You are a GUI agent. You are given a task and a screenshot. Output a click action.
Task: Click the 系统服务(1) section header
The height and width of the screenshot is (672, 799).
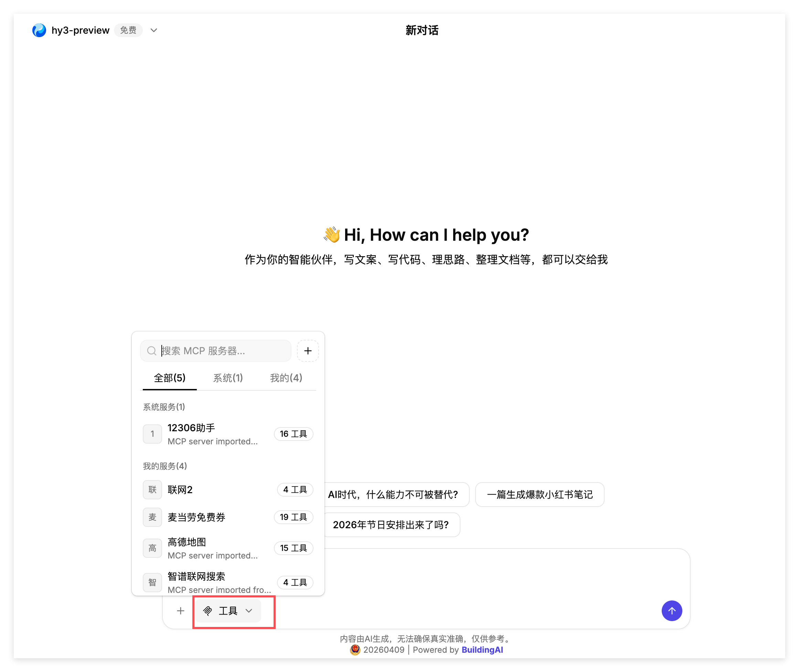[164, 407]
